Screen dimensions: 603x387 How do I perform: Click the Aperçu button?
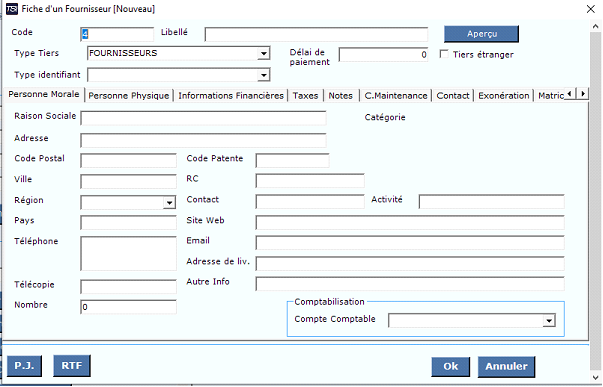[x=481, y=34]
